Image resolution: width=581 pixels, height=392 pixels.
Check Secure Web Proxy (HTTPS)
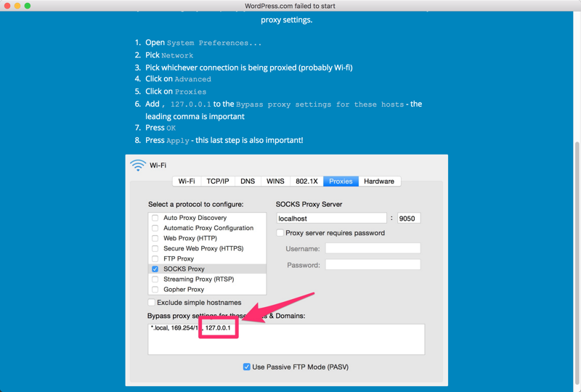point(155,248)
